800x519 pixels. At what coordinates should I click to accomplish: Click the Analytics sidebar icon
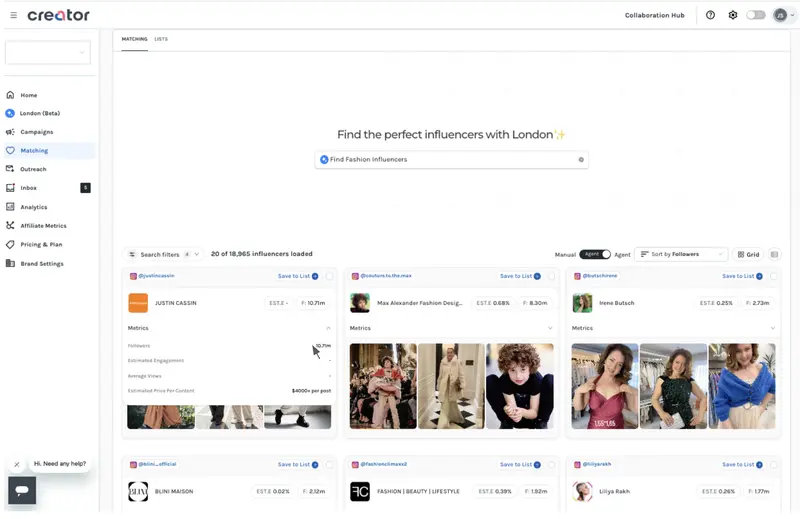pyautogui.click(x=10, y=207)
